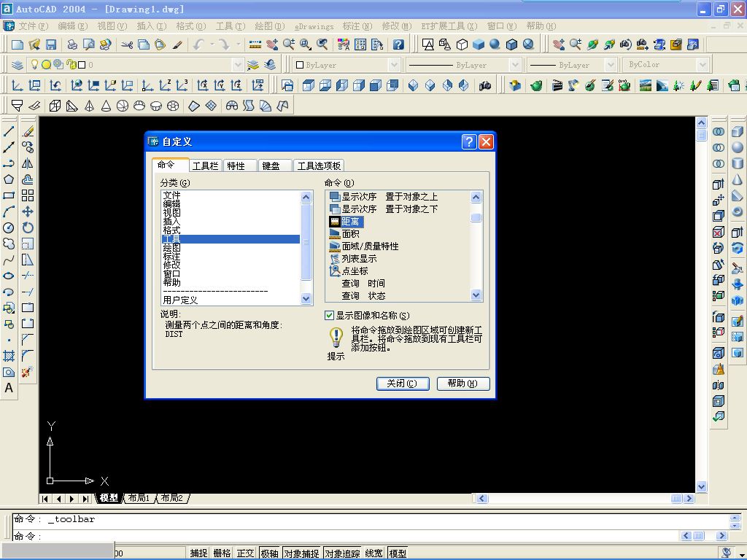The image size is (747, 560).
Task: Click down arrow of 命令 list scrollbar
Action: coord(476,295)
